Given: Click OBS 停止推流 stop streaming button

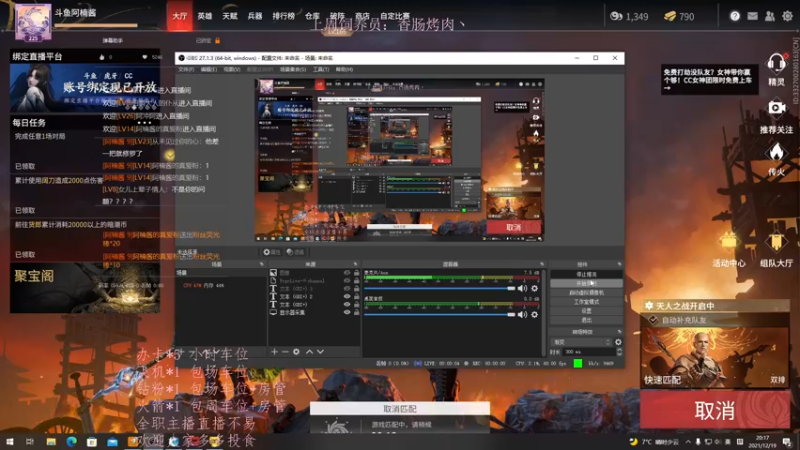Looking at the screenshot, I should [x=586, y=274].
